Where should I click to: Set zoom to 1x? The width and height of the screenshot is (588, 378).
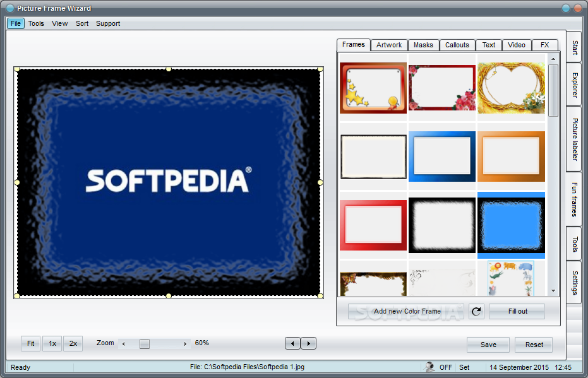click(52, 343)
